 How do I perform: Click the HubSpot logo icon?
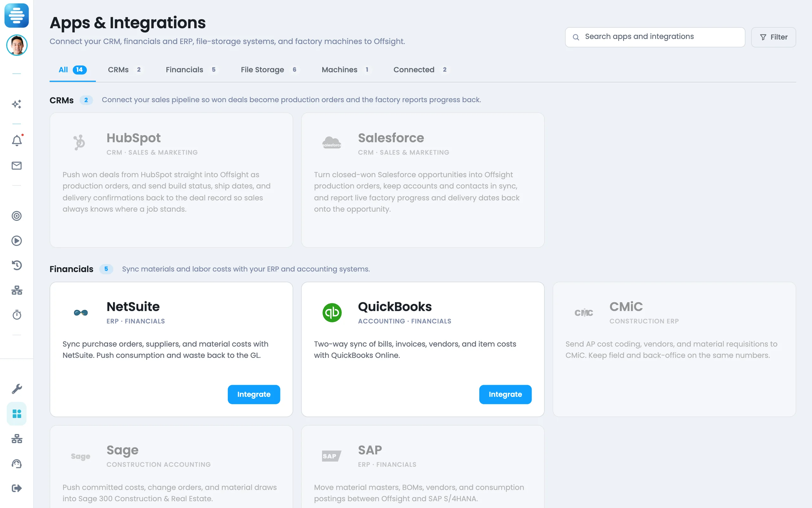pyautogui.click(x=80, y=143)
